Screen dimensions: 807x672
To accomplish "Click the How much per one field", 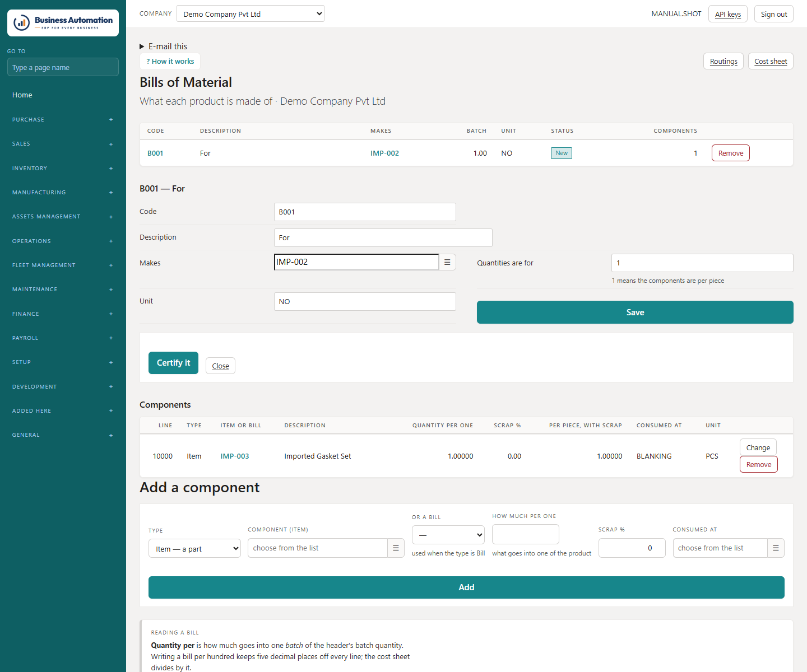I will click(526, 534).
